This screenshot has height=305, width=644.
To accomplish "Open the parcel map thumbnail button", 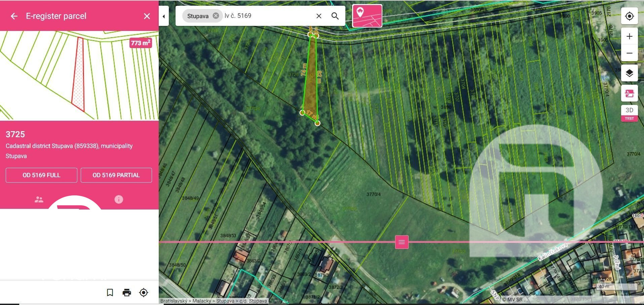I will coord(367,16).
